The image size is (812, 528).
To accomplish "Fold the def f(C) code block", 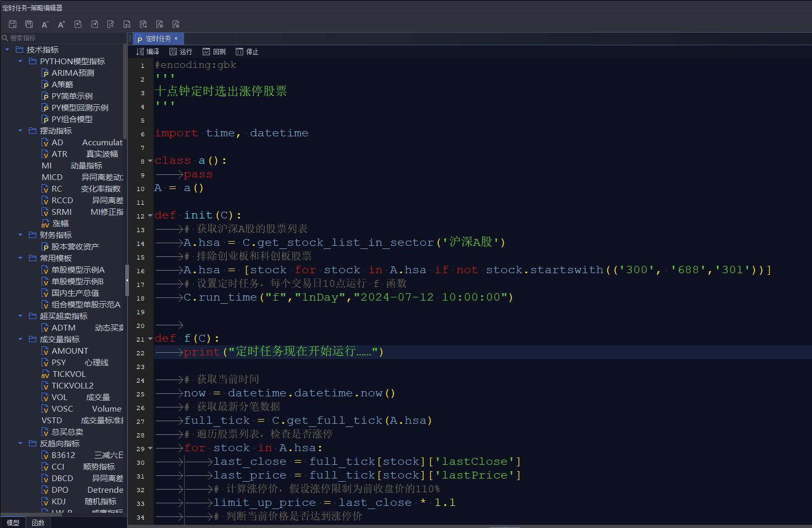I will (x=150, y=339).
